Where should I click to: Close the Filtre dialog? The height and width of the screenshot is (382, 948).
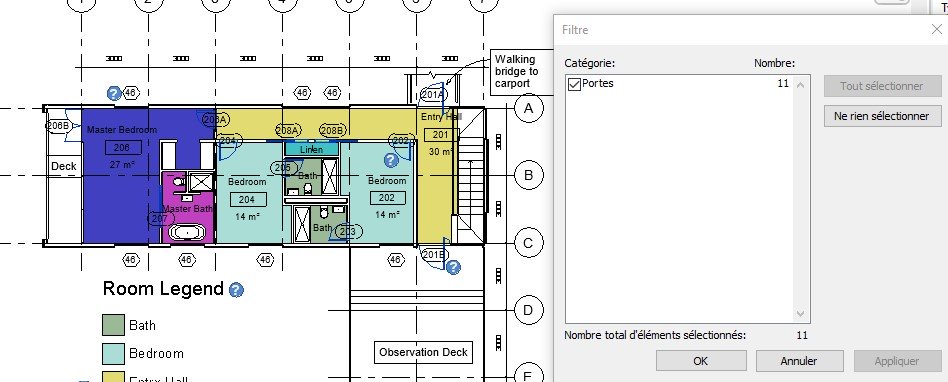coord(937,30)
